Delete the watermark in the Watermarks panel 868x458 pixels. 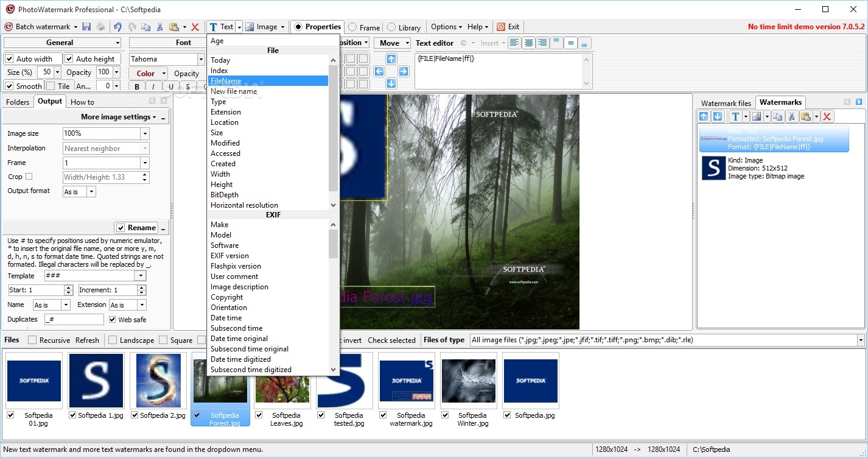tap(827, 116)
